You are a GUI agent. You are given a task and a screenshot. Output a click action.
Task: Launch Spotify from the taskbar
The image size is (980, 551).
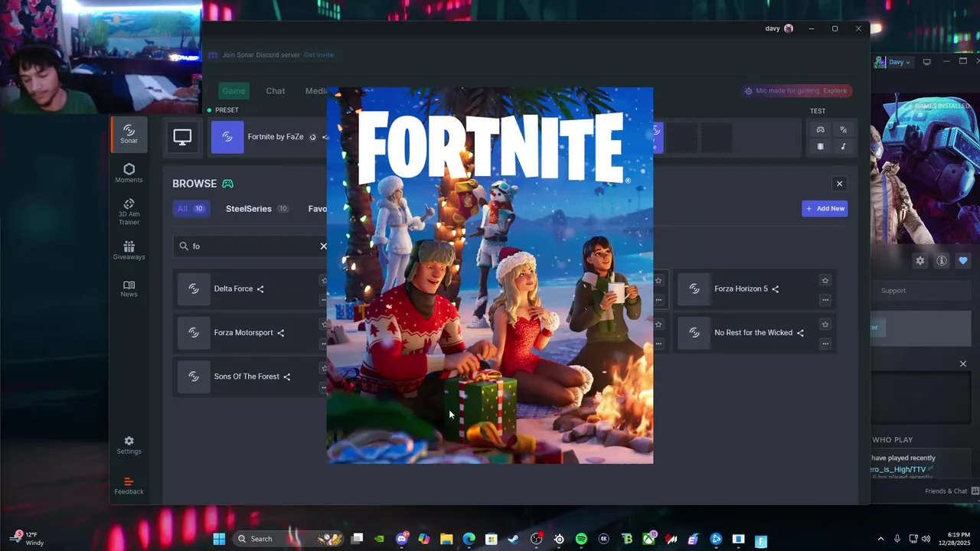pyautogui.click(x=581, y=539)
